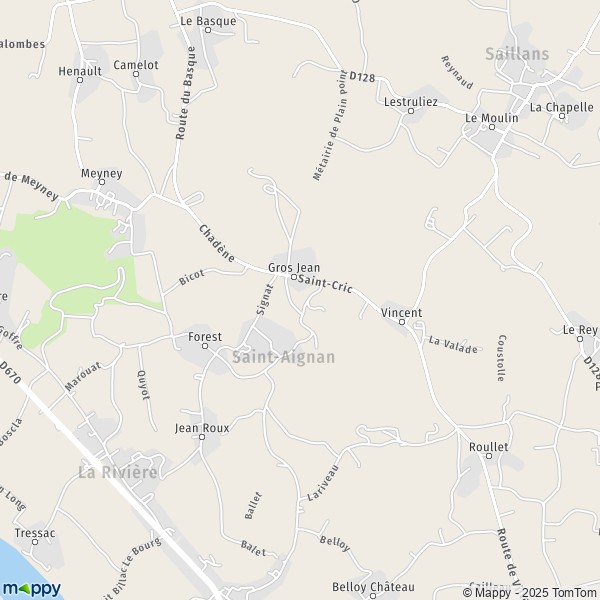Click the Henault marker point
This screenshot has width=600, height=600.
(80, 80)
